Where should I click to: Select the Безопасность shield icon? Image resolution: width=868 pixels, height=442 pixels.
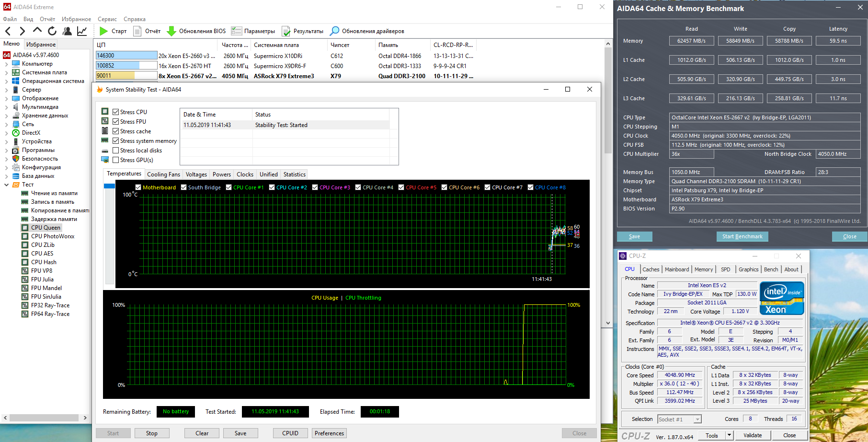point(16,159)
